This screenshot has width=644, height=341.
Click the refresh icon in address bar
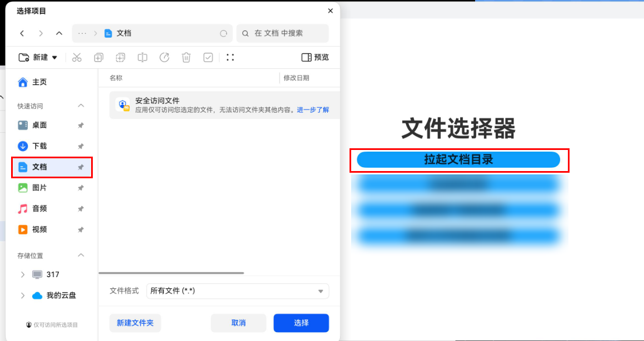click(x=223, y=33)
